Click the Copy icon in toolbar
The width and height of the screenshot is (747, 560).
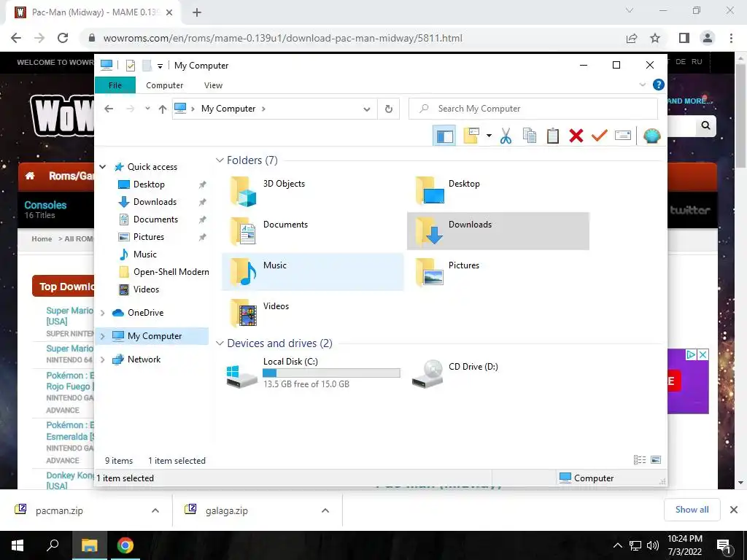pyautogui.click(x=530, y=136)
